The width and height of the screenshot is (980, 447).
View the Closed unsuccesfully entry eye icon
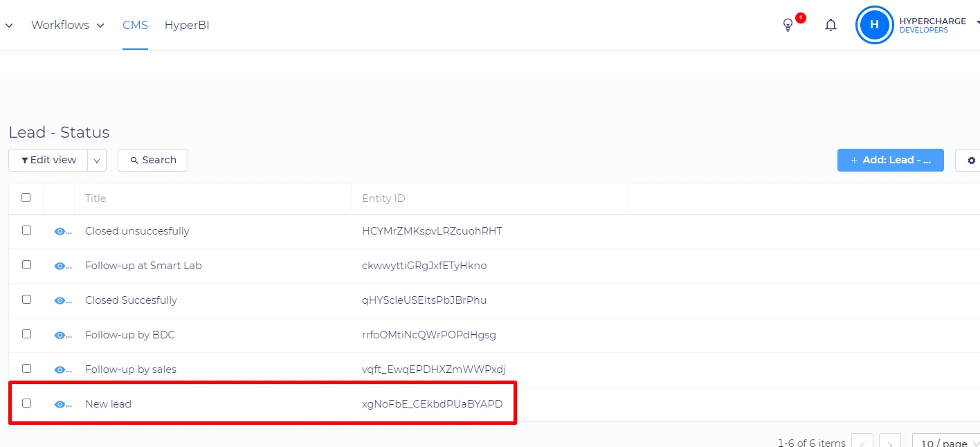tap(60, 232)
